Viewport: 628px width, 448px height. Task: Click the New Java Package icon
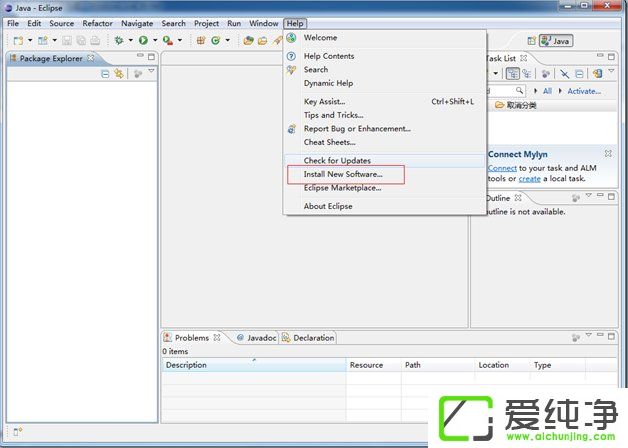pos(200,41)
